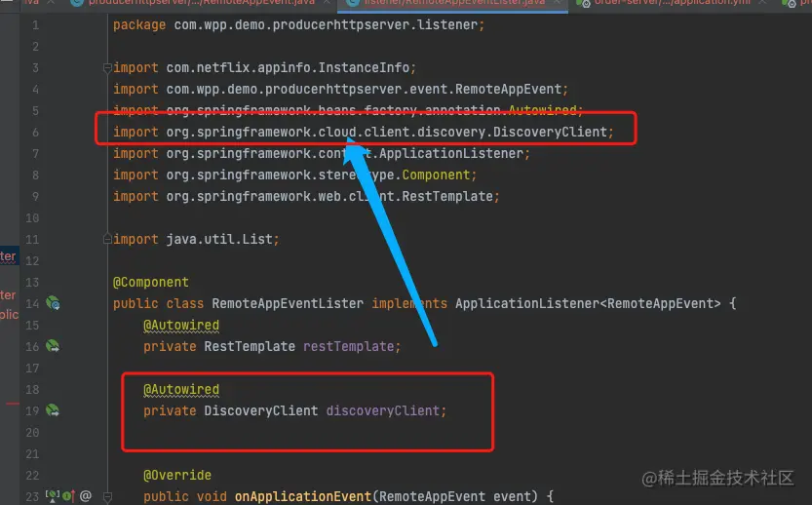812x505 pixels.
Task: Collapse the import block fold marker at line 3
Action: tap(107, 68)
